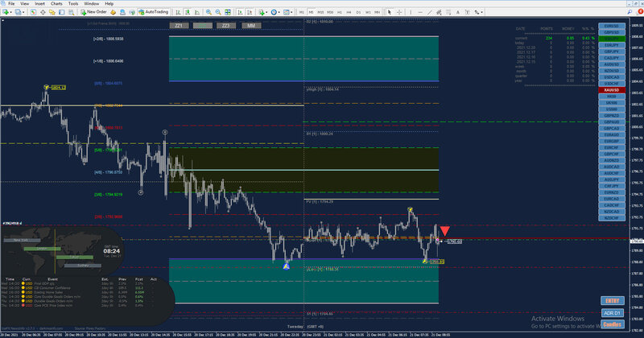This screenshot has width=644, height=338.
Task: Zoom in on the chart
Action: (x=208, y=12)
